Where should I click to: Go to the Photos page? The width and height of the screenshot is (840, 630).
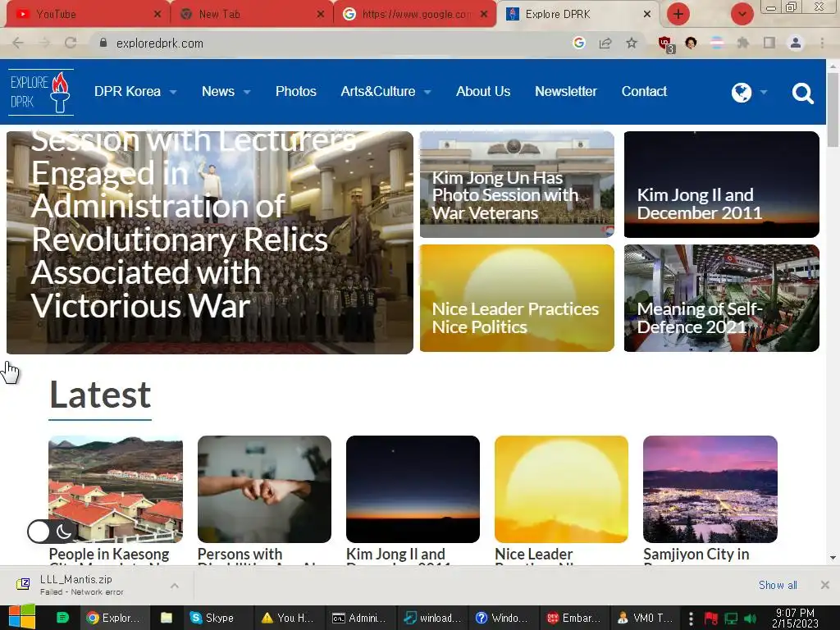(295, 92)
